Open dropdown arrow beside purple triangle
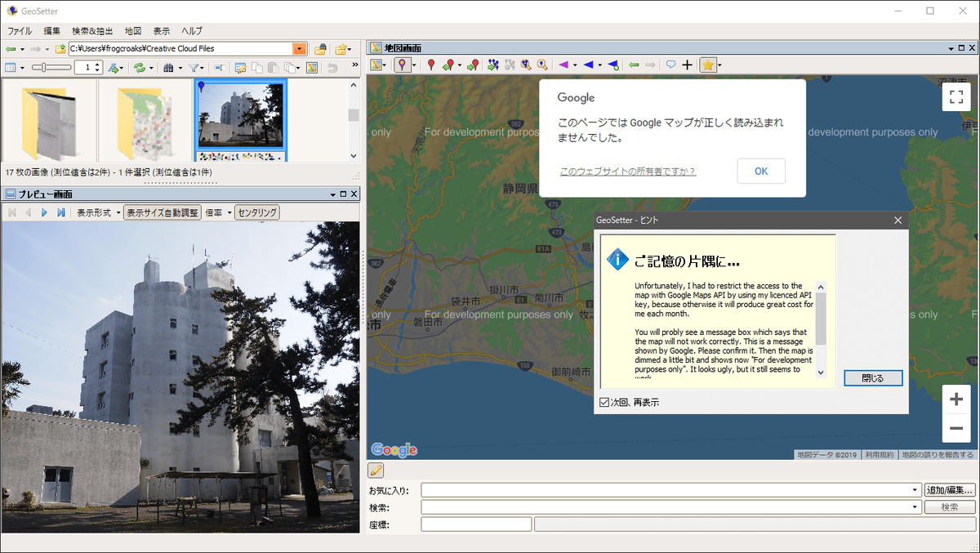This screenshot has width=980, height=553. [575, 65]
